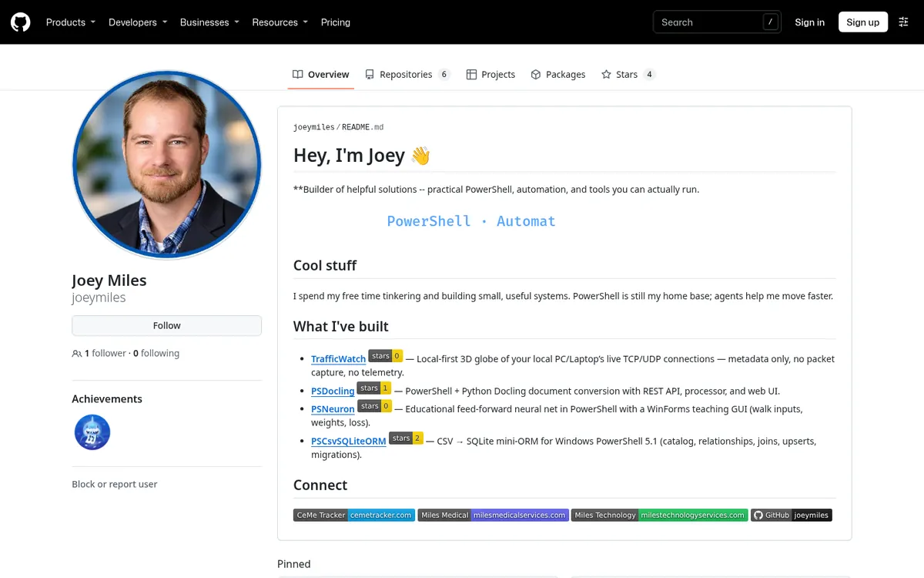Image resolution: width=924 pixels, height=578 pixels.
Task: Click the Stars count 4 badge
Action: coord(649,75)
